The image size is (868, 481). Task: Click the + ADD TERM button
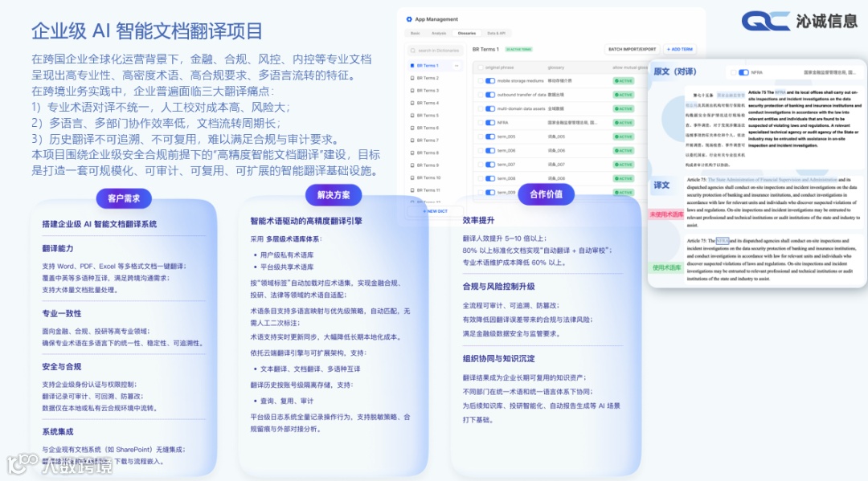[680, 49]
